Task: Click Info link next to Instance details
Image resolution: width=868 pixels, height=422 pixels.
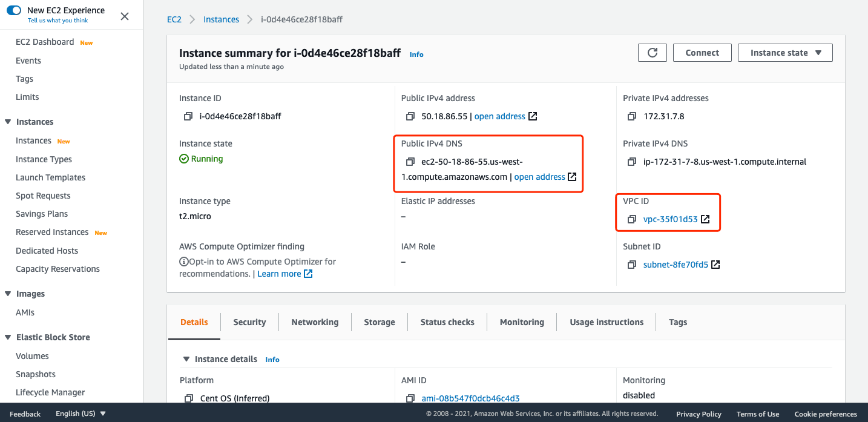Action: pos(272,360)
